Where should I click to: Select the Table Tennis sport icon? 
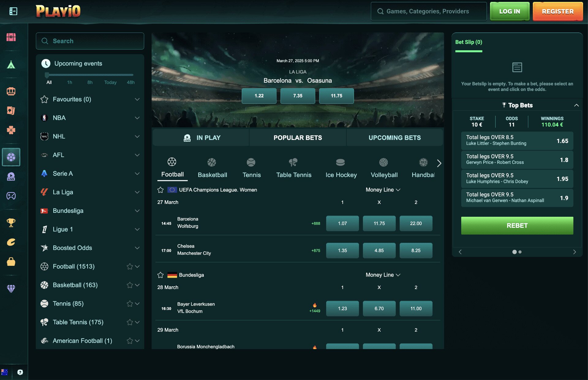coord(293,167)
